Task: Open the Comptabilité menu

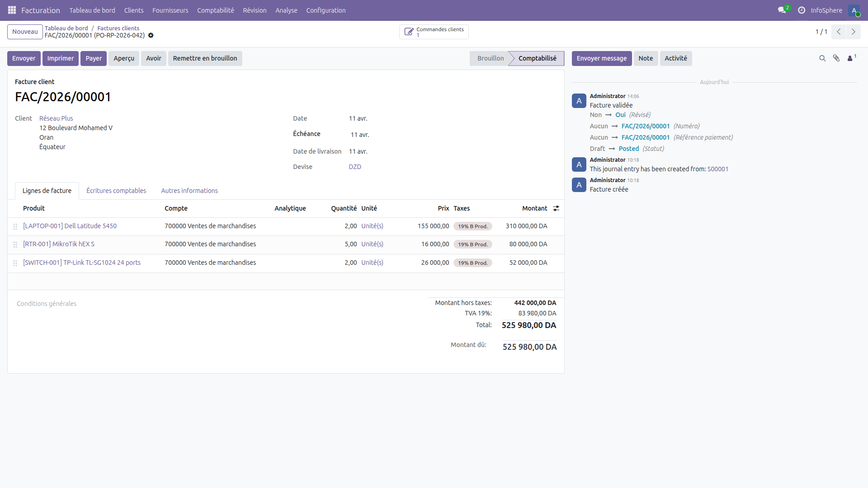Action: [x=216, y=10]
